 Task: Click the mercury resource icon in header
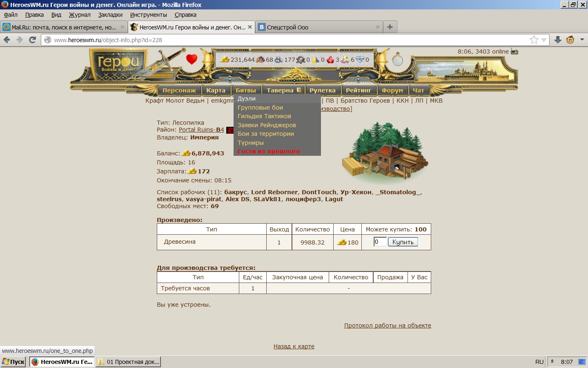(x=301, y=60)
